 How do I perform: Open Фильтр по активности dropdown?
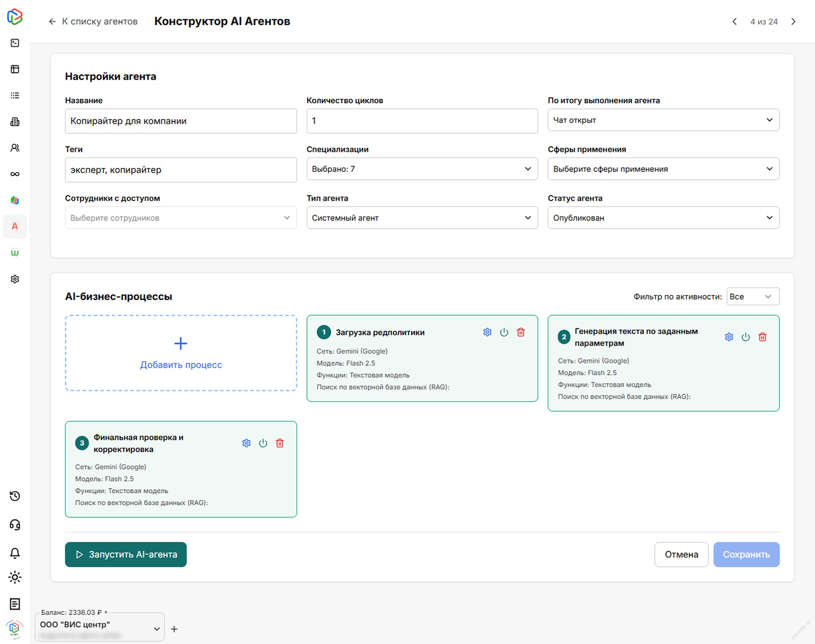click(x=753, y=297)
